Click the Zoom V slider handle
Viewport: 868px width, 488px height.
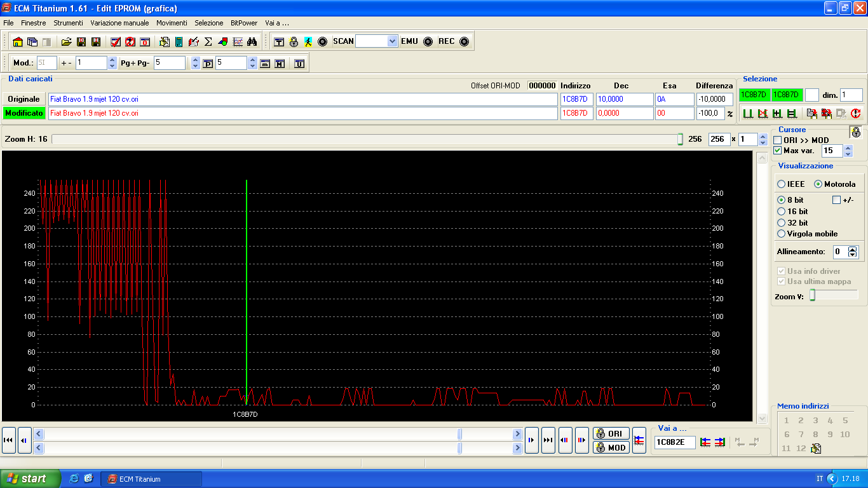[x=812, y=295]
